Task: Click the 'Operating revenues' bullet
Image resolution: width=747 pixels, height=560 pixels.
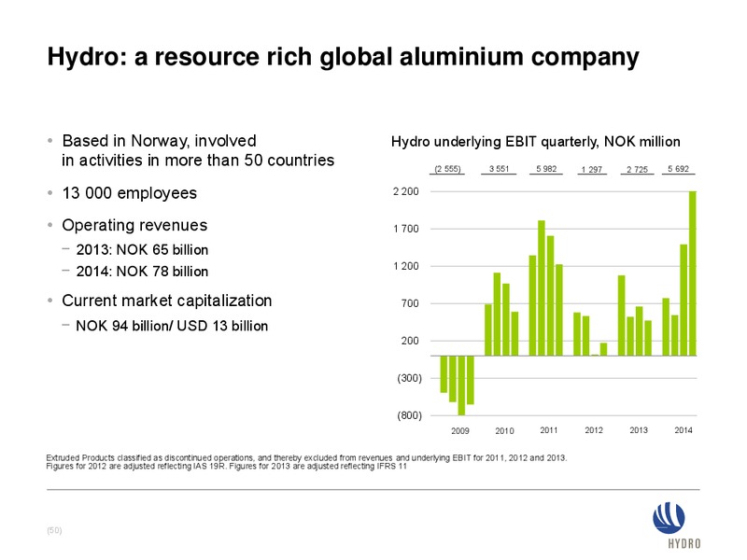Action: pyautogui.click(x=134, y=225)
